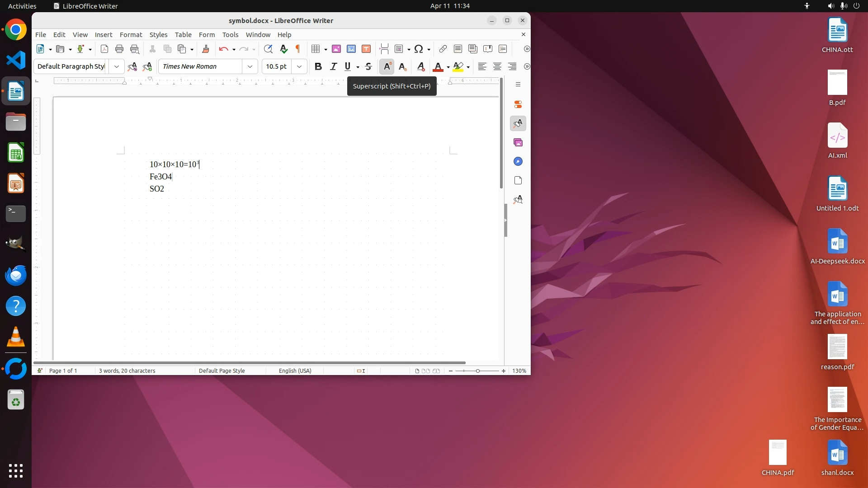Screen dimensions: 868x488
Task: Click Export as PDF icon
Action: [x=104, y=49]
